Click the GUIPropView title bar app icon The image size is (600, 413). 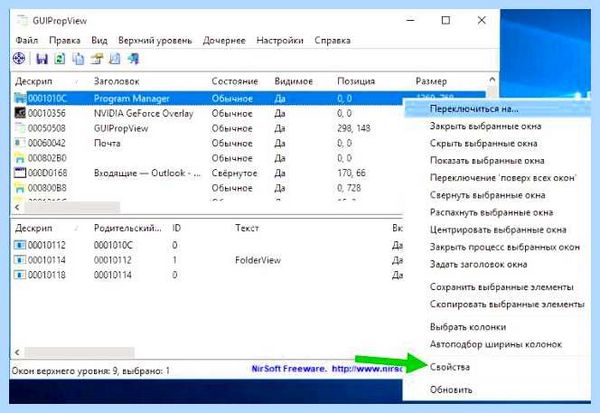coord(23,20)
